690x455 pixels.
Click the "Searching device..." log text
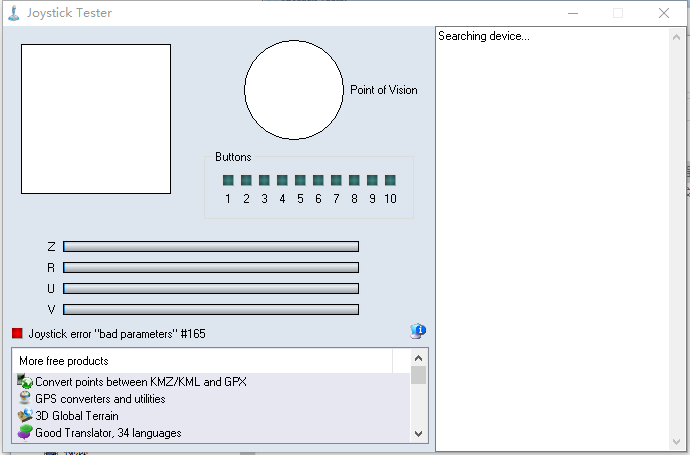point(484,36)
